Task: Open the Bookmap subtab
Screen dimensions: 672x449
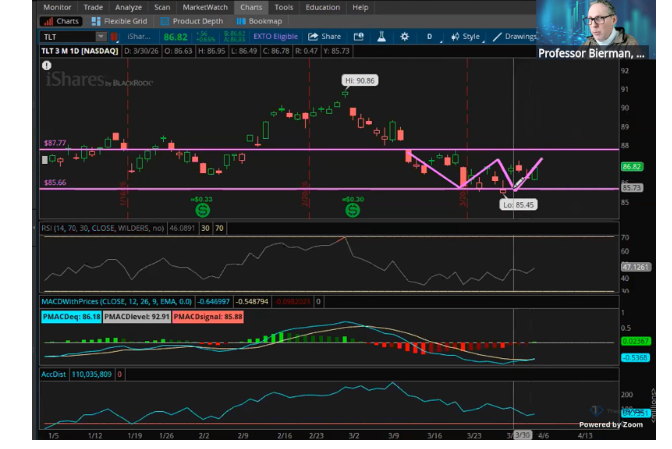Action: [259, 21]
